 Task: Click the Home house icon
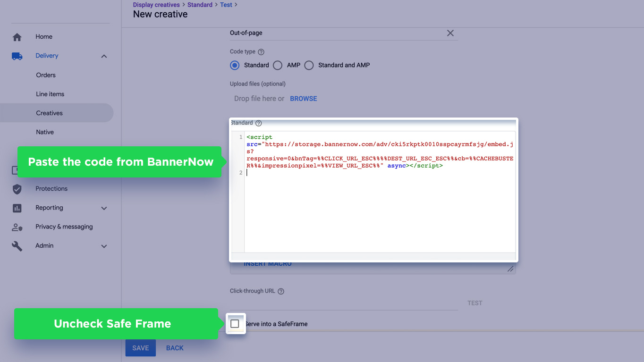pyautogui.click(x=17, y=37)
